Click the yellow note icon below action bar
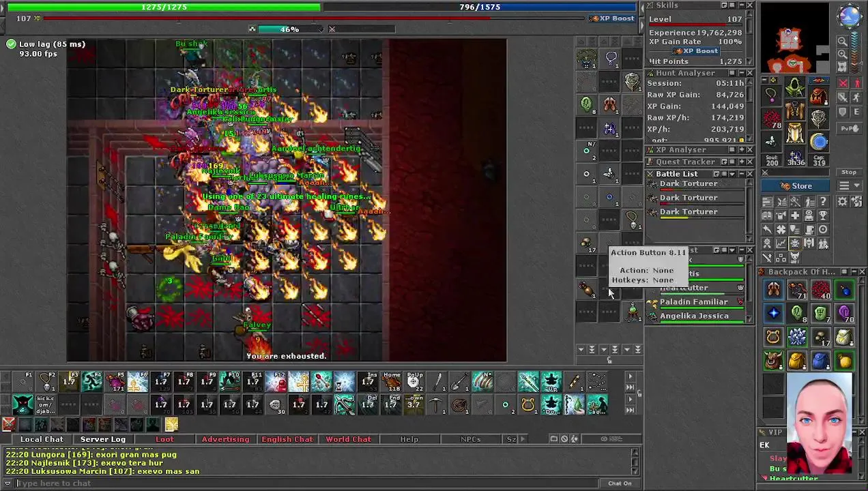Viewport: 868px width, 491px height. (x=171, y=425)
